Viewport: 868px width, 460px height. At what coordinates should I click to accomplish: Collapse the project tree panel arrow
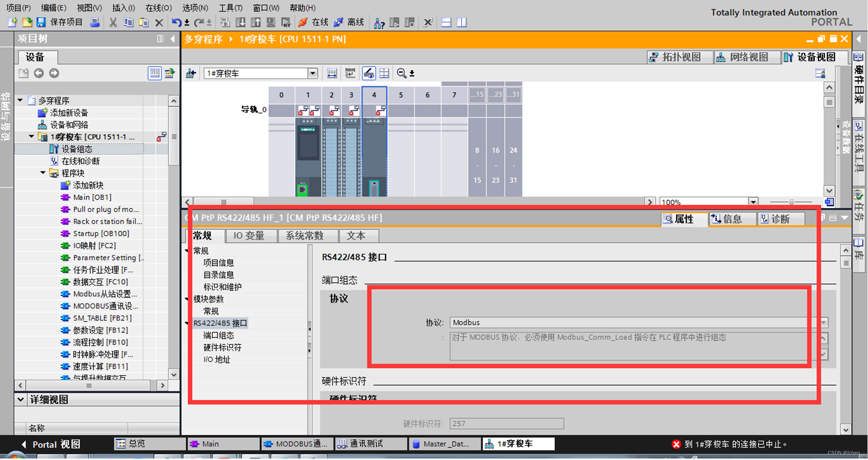pos(173,39)
